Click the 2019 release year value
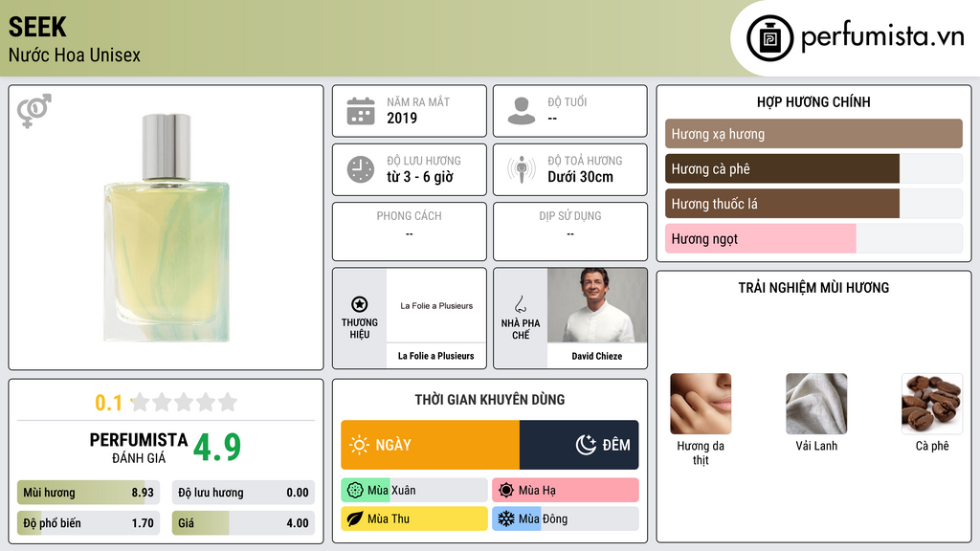980x551 pixels. coord(402,118)
